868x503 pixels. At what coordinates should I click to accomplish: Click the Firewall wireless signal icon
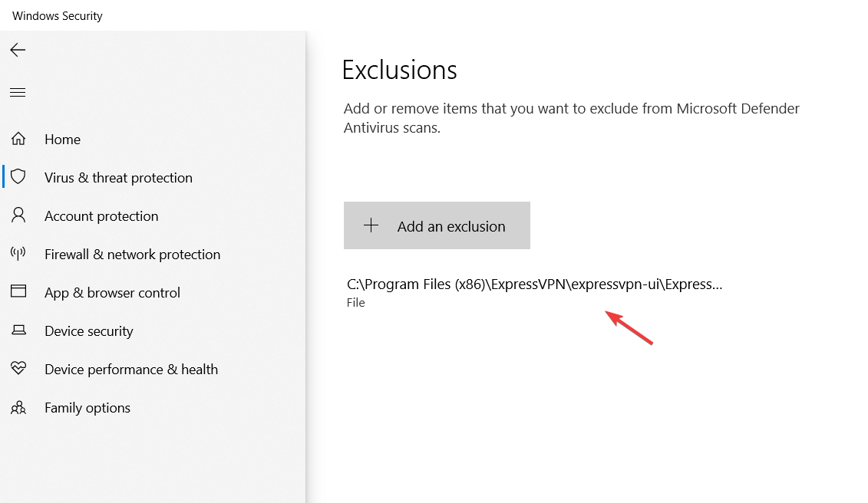tap(18, 254)
